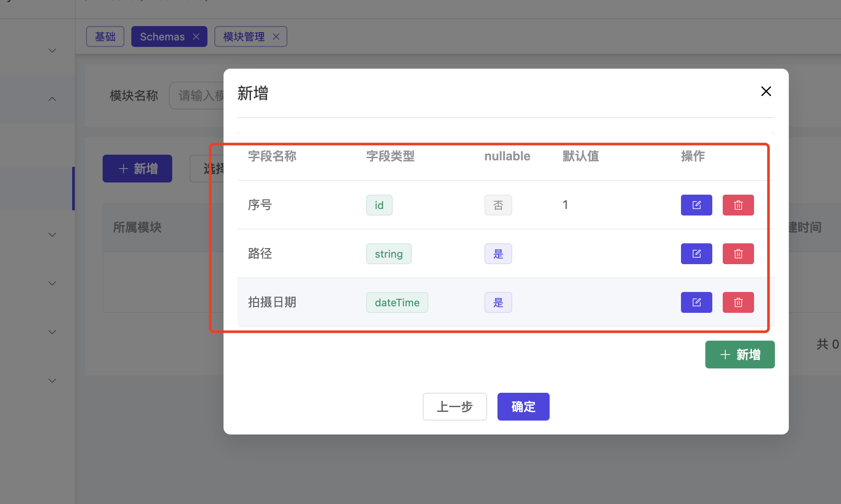This screenshot has height=504, width=841.
Task: Switch to the 基础 tab
Action: click(105, 36)
